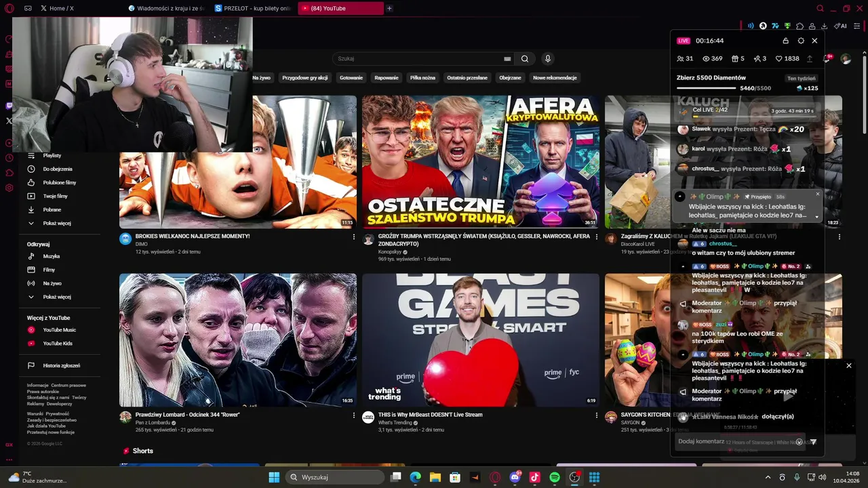
Task: Open TikTok app from the taskbar
Action: [x=534, y=477]
